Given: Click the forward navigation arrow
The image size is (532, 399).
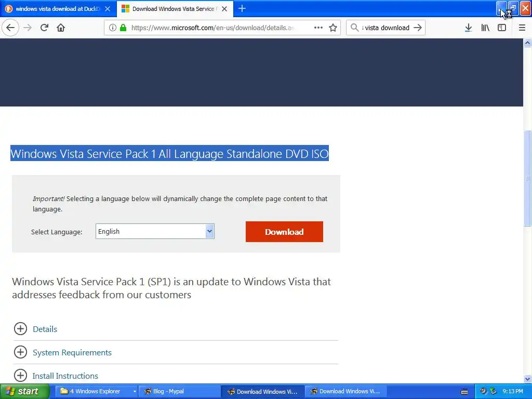Looking at the screenshot, I should click(x=28, y=28).
